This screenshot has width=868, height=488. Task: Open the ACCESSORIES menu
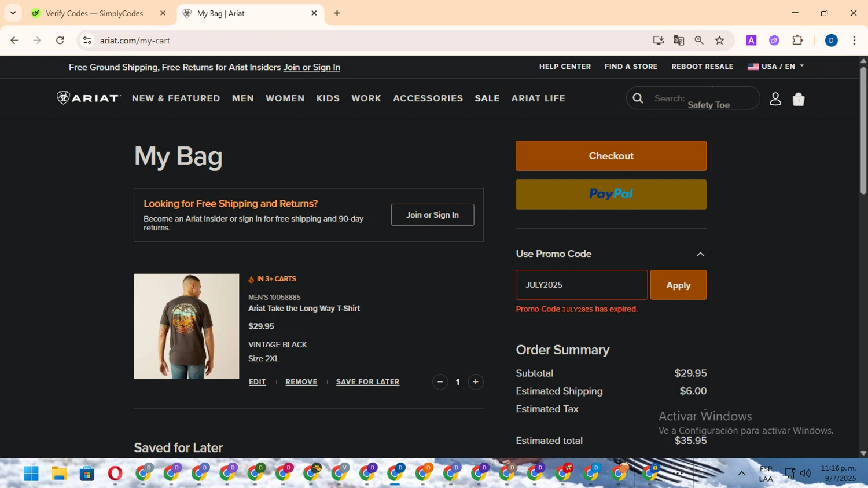coord(428,98)
